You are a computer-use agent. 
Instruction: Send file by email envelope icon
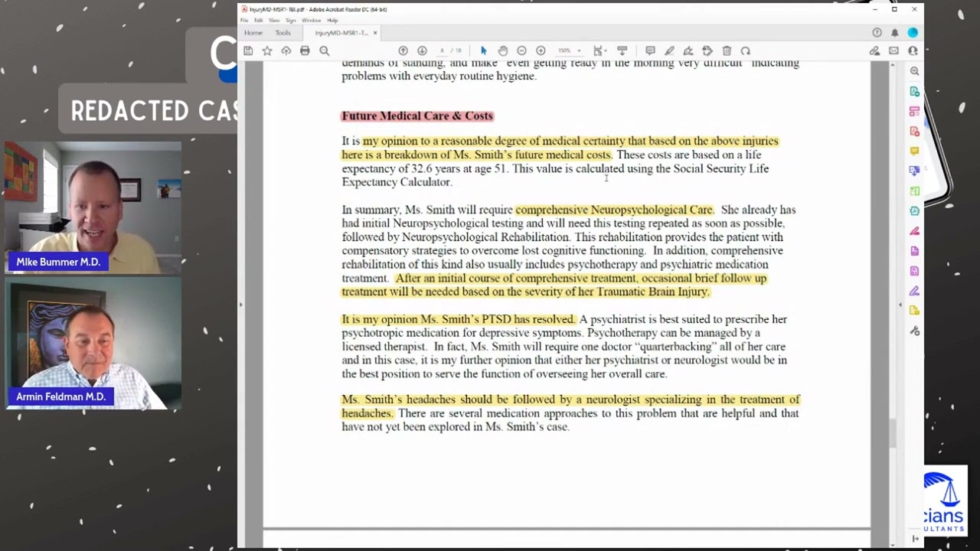[893, 51]
